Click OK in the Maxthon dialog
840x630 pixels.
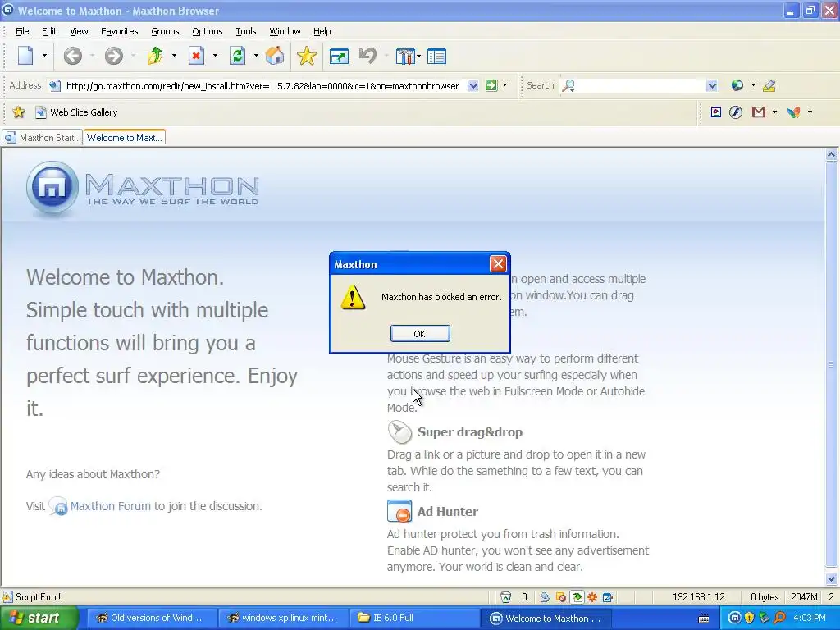(x=420, y=333)
